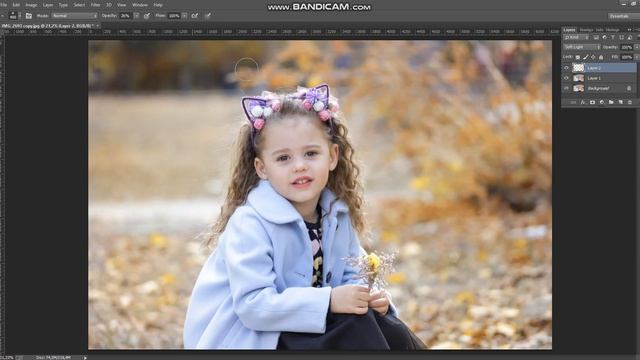
Task: Open the View menu
Action: [x=122, y=5]
